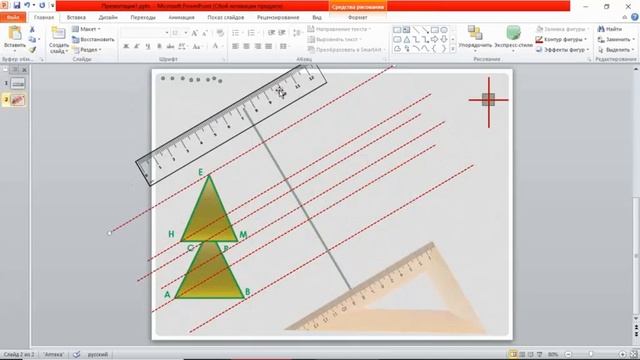
Task: Toggle bold Ж formatting
Action: tap(126, 47)
